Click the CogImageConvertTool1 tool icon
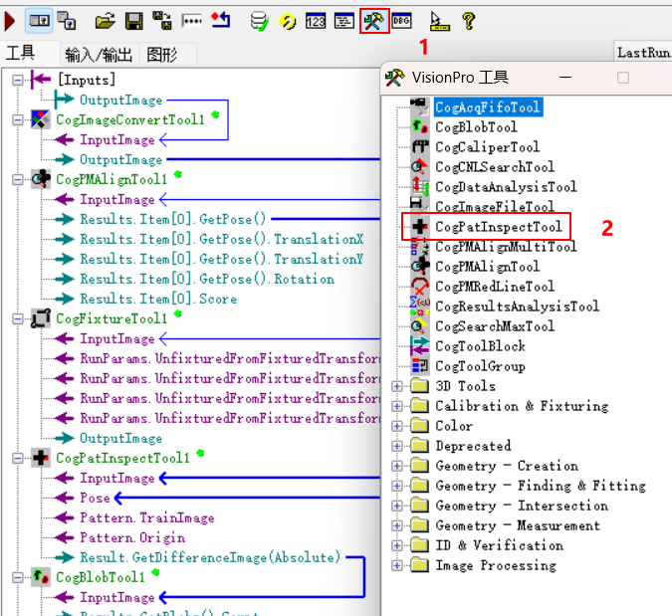Viewport: 672px width, 616px height. tap(40, 119)
